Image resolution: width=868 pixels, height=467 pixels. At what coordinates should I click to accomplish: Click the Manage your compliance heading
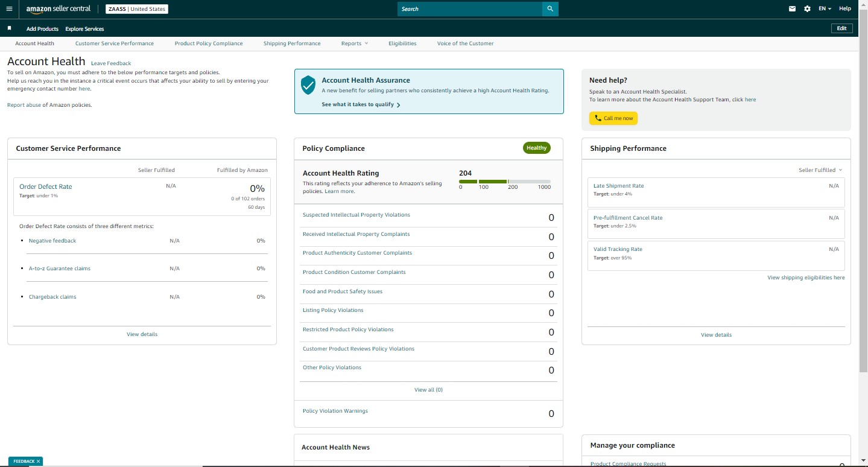click(632, 445)
